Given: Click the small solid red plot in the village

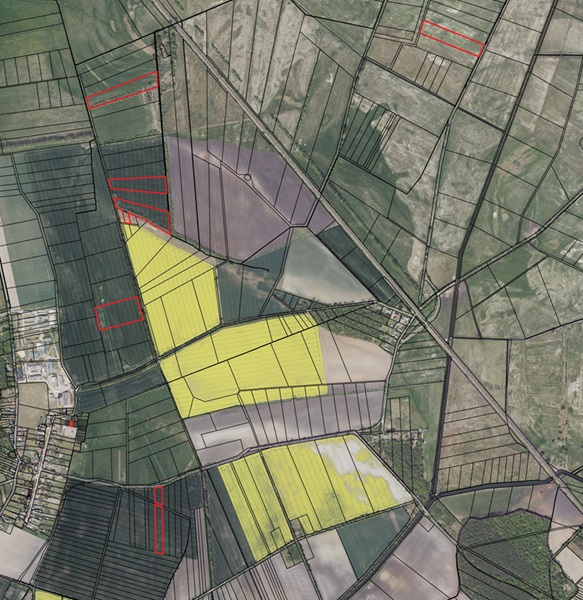Looking at the screenshot, I should [x=71, y=424].
